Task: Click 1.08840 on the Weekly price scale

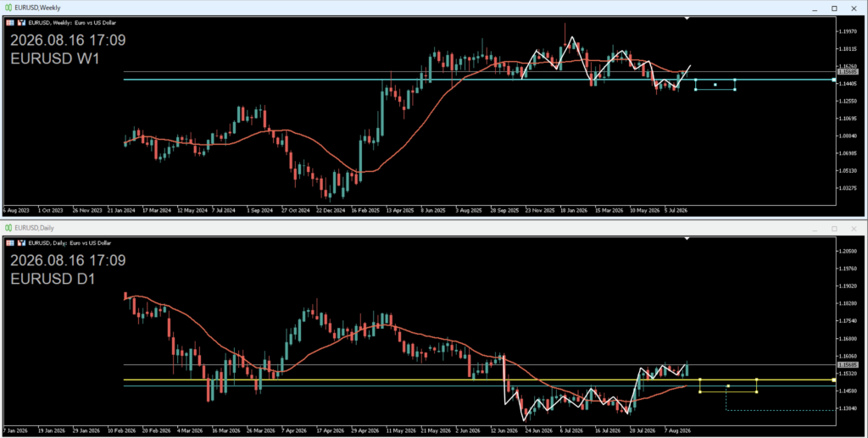Action: (x=849, y=136)
